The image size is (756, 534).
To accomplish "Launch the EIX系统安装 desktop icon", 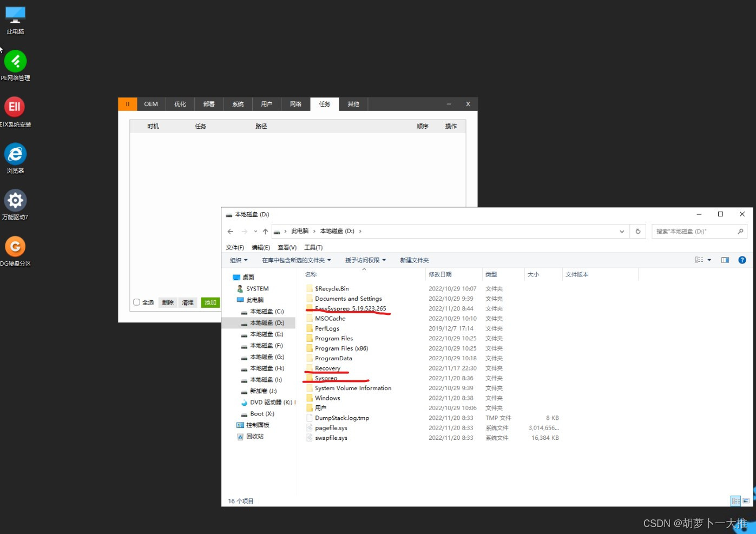I will point(15,112).
